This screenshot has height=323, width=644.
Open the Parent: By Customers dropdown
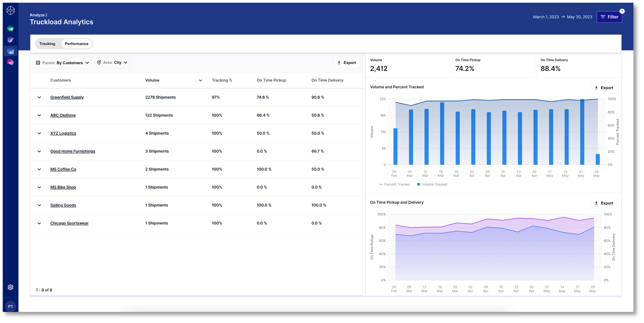(x=62, y=63)
